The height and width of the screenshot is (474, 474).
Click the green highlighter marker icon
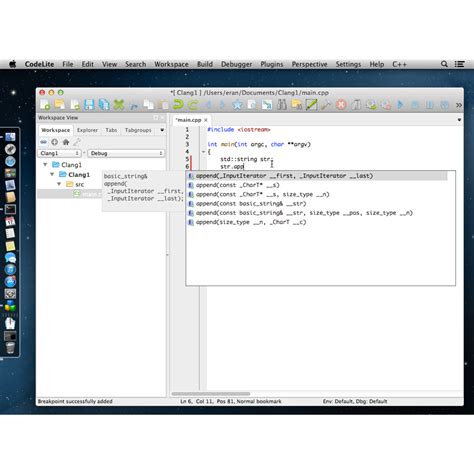coord(311,105)
